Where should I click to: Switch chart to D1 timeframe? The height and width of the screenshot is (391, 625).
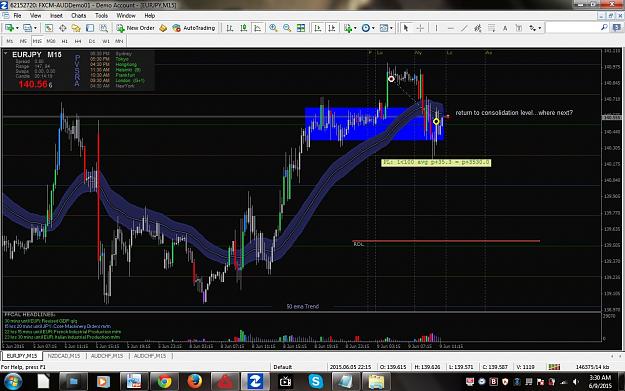92,41
